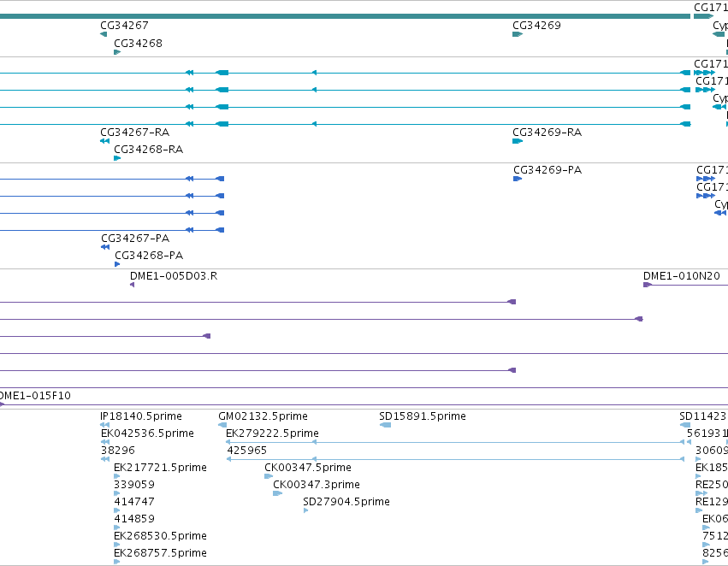
Task: Click the EK268757.5prime EST label
Action: point(160,553)
